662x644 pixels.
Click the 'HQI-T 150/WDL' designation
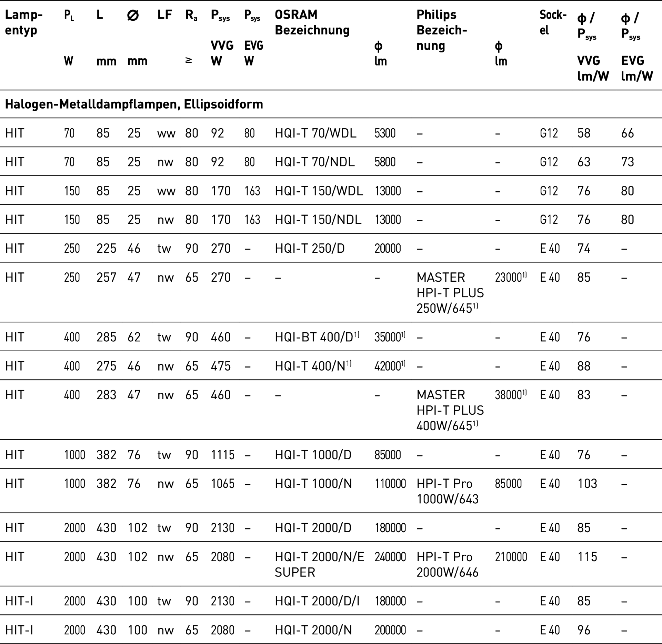[x=319, y=191]
